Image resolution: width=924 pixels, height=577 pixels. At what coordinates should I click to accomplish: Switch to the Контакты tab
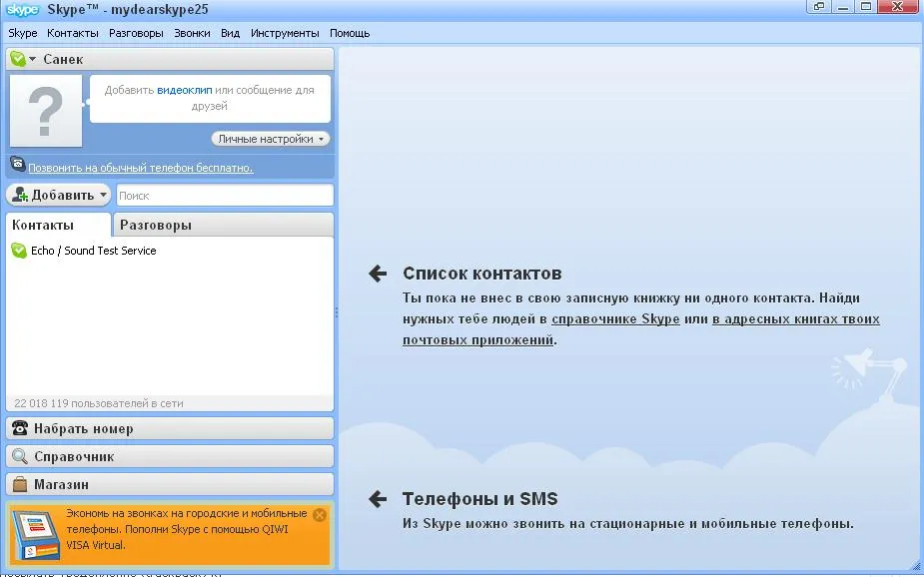[58, 225]
